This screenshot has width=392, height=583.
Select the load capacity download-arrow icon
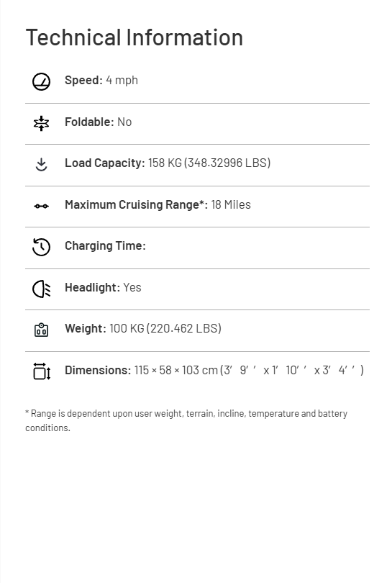point(41,164)
